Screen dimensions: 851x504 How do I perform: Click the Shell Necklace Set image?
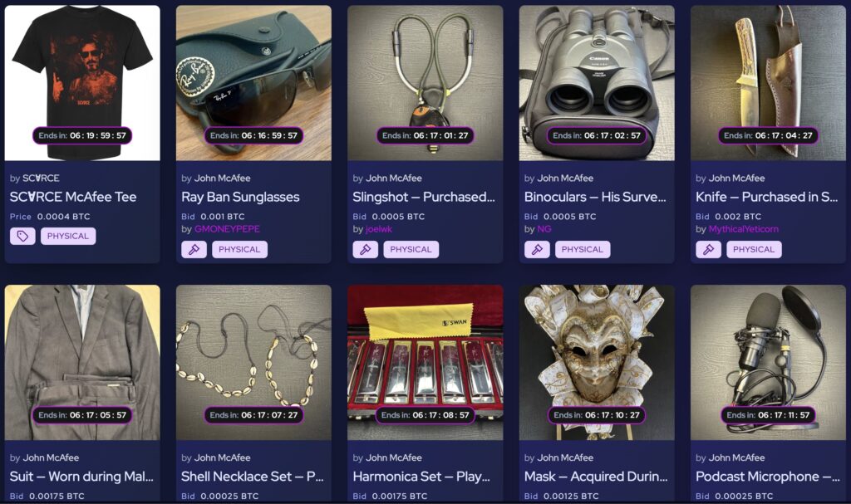click(253, 362)
